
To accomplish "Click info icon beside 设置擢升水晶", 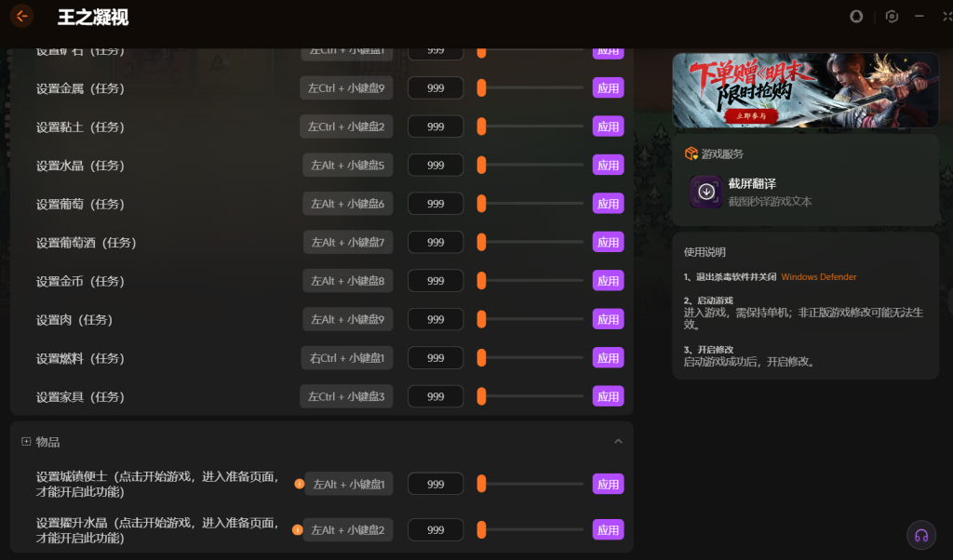I will tap(297, 529).
